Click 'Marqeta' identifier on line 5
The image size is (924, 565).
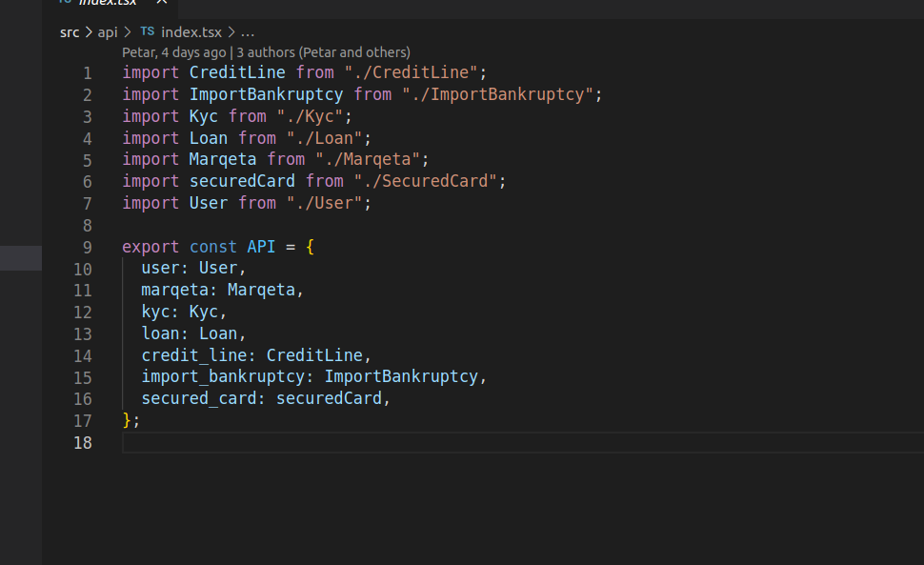coord(223,159)
